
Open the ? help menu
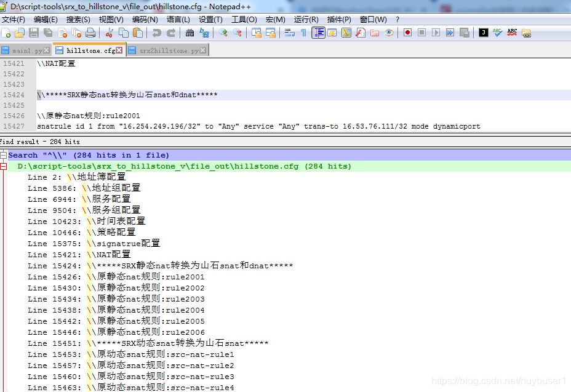click(x=397, y=20)
